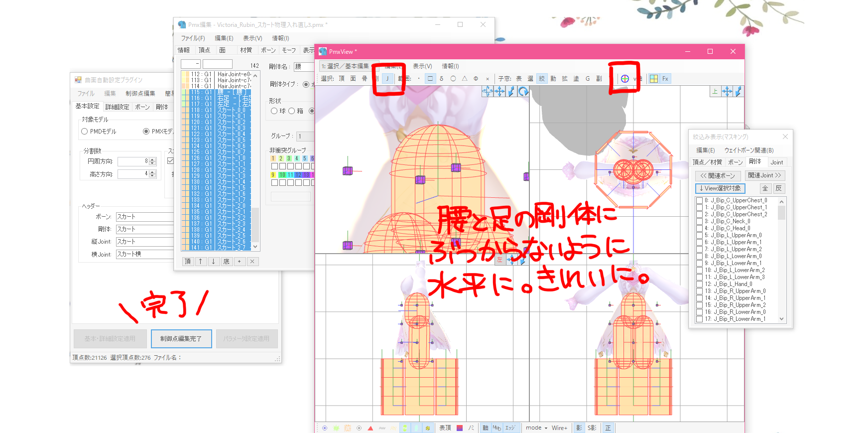This screenshot has width=868, height=433.
Task: Check J_Bip_C_Neck_0 in masking list
Action: coord(700,221)
